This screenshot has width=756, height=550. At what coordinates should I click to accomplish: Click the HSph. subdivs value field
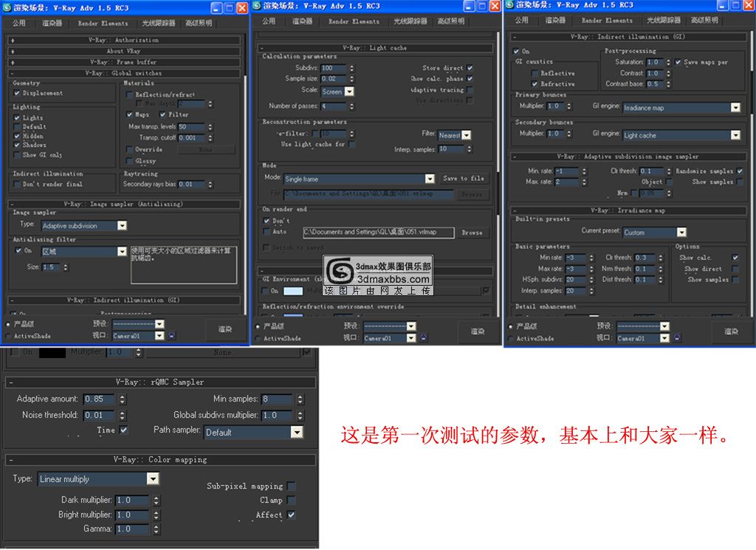(x=576, y=280)
